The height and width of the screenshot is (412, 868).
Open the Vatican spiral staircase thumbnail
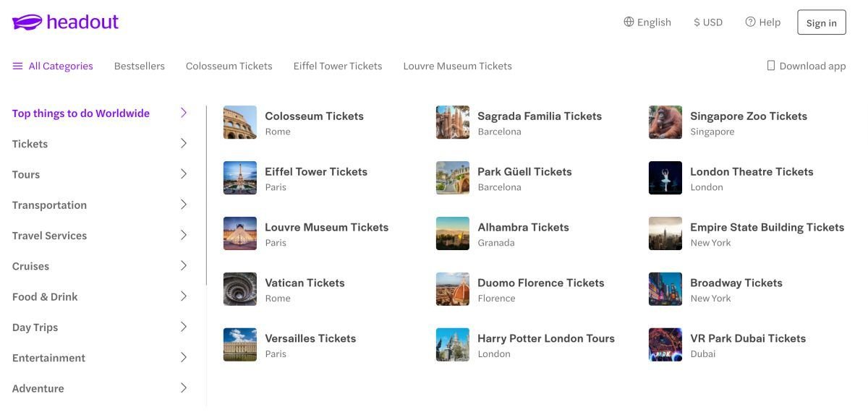[240, 290]
